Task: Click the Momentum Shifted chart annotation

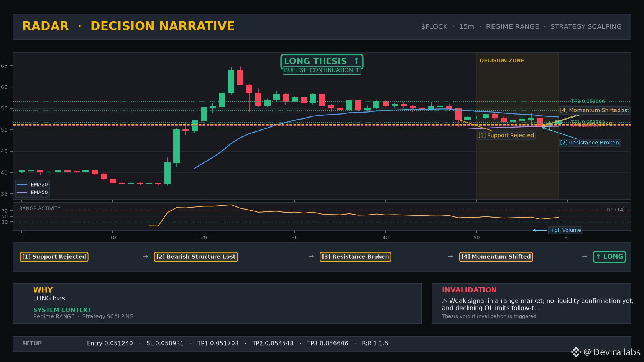Action: [x=590, y=110]
